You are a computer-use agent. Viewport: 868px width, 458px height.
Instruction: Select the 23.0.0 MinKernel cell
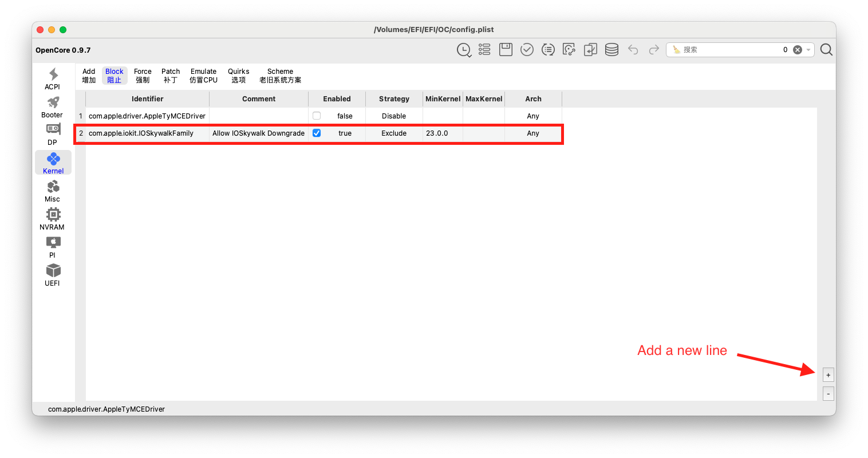443,133
